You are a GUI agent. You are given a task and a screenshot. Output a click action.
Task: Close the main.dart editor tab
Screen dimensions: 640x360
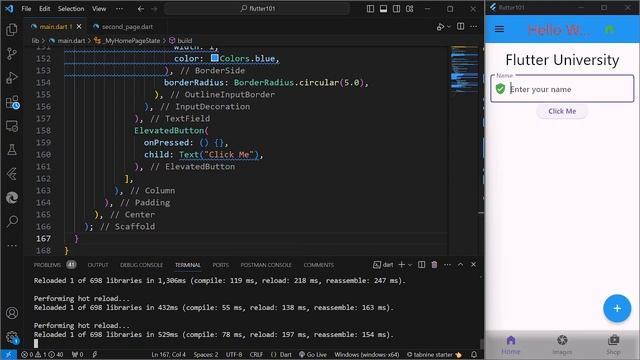pos(79,27)
